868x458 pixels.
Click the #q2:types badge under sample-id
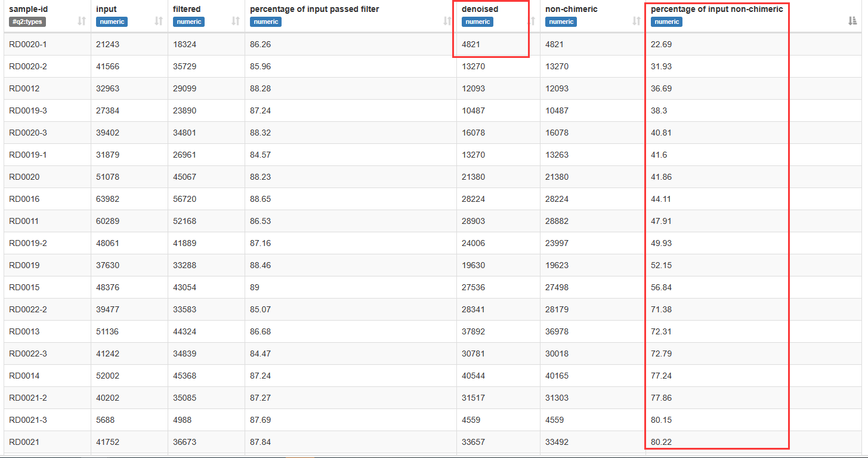(27, 22)
